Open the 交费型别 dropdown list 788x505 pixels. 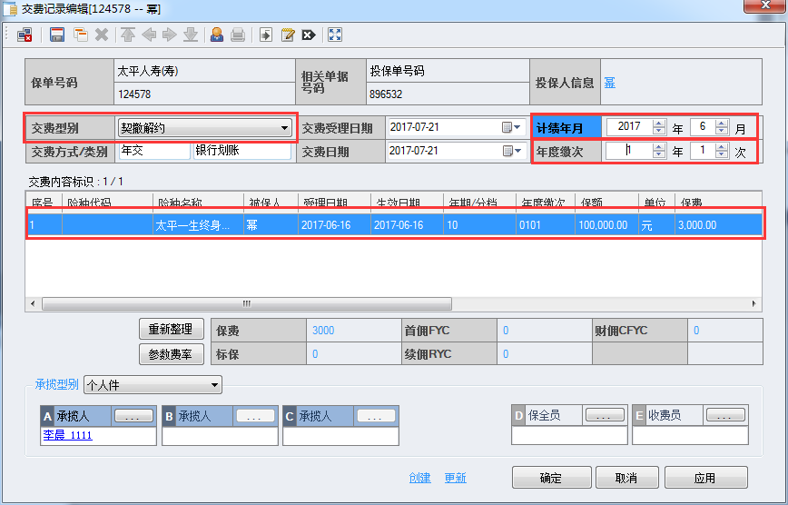[285, 128]
